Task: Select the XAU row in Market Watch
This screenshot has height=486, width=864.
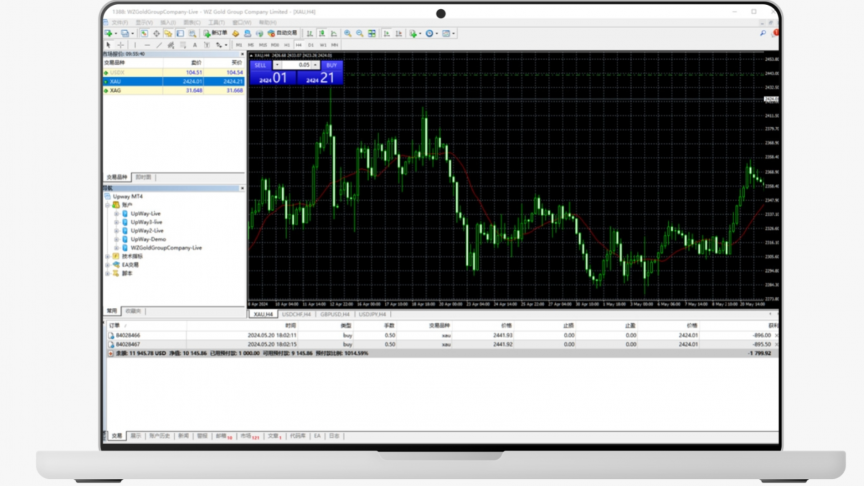Action: [x=174, y=82]
